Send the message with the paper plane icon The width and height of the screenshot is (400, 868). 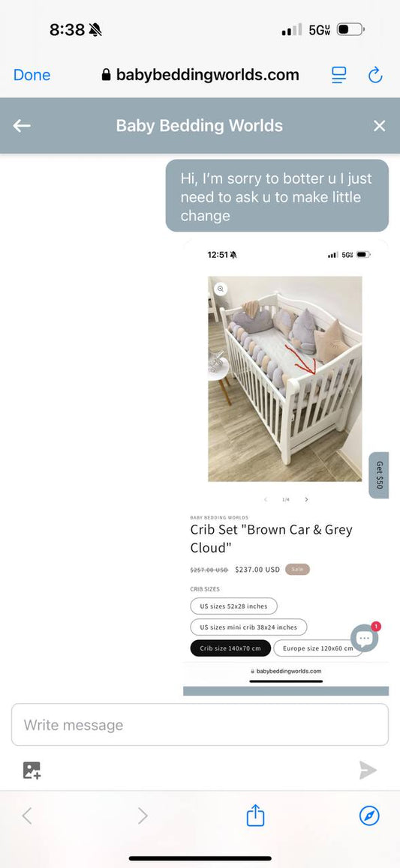click(x=368, y=770)
